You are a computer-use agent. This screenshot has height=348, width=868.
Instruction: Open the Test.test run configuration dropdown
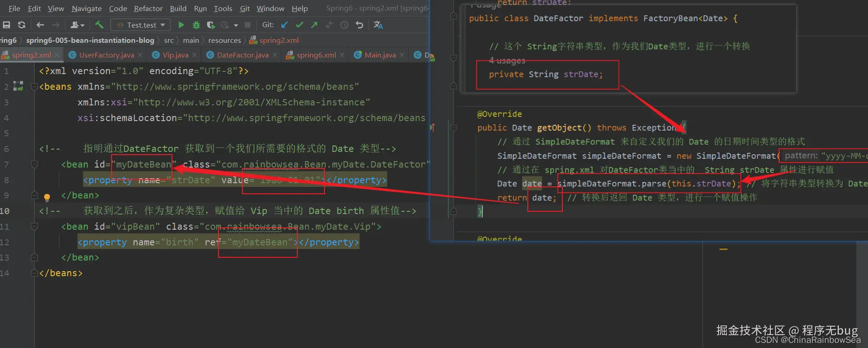tap(141, 25)
